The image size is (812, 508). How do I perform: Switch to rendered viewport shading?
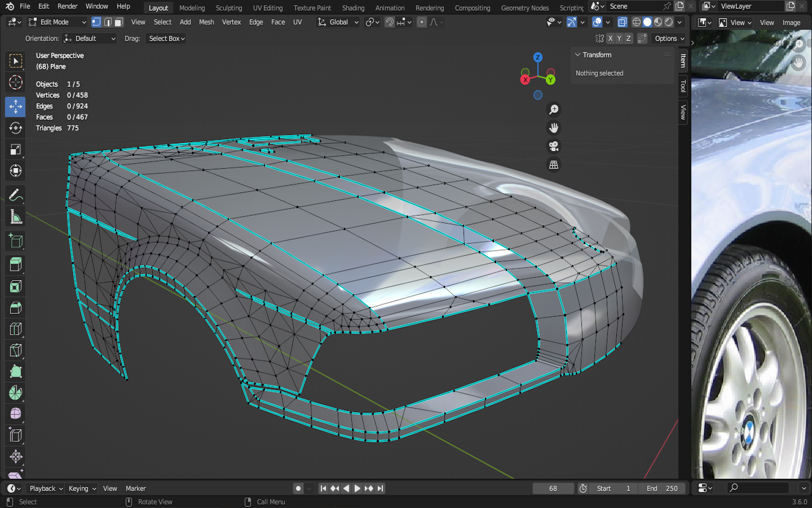click(x=669, y=22)
